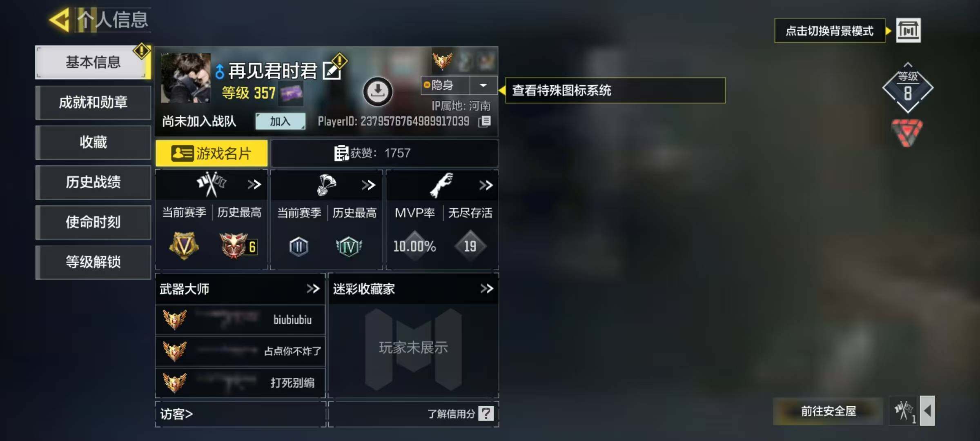Open the 了解信用分 question mark icon
Image resolution: width=980 pixels, height=441 pixels.
click(486, 413)
